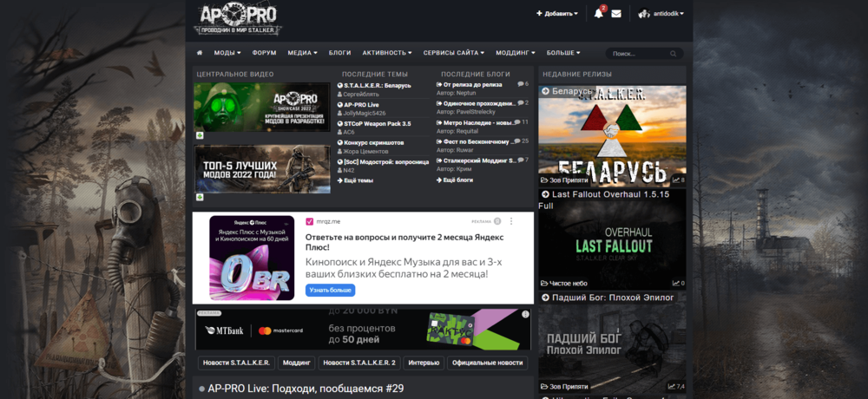The image size is (868, 399).
Task: Select the Новости S.T.A.L.K.E.R. category tab
Action: (x=236, y=363)
